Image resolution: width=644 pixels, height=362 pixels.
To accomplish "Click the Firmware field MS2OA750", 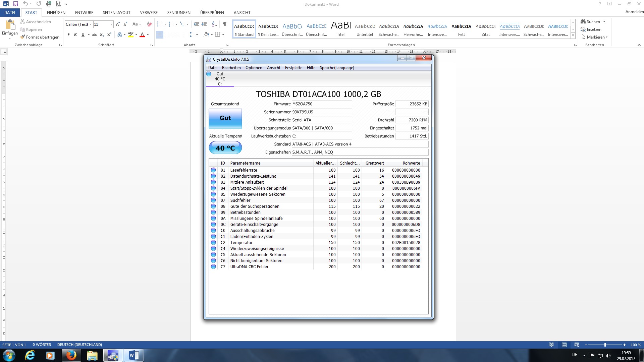I will pos(322,104).
